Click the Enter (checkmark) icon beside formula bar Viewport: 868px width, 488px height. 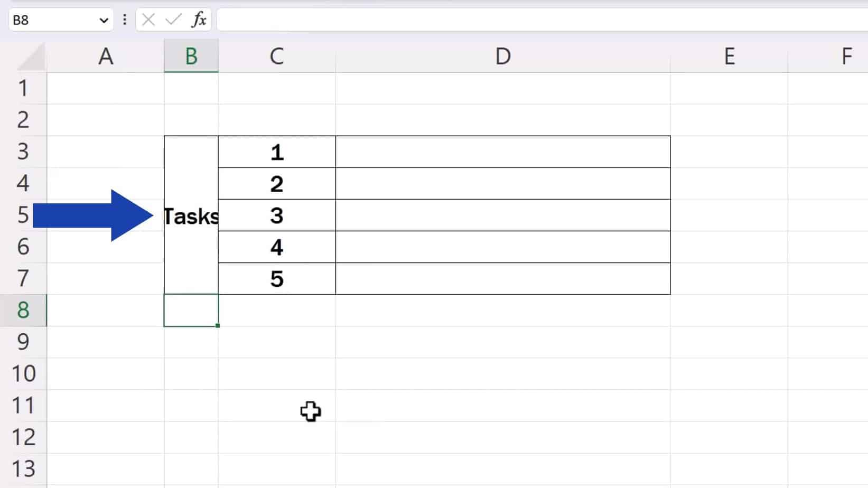click(x=171, y=20)
